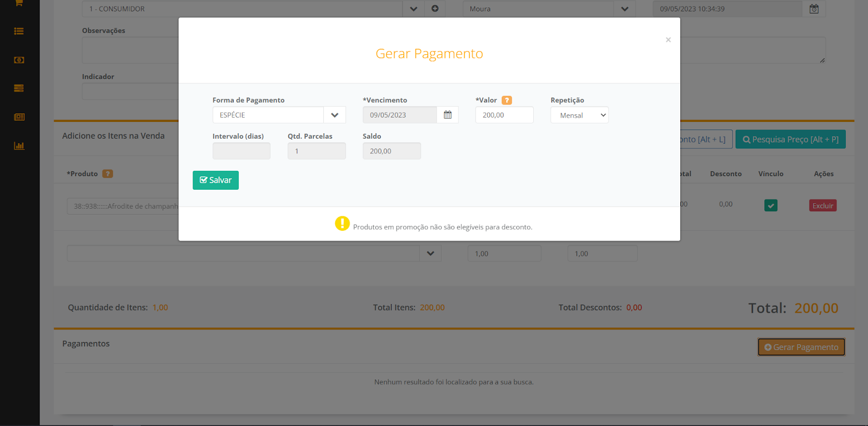Click the red Excluir button

point(822,205)
